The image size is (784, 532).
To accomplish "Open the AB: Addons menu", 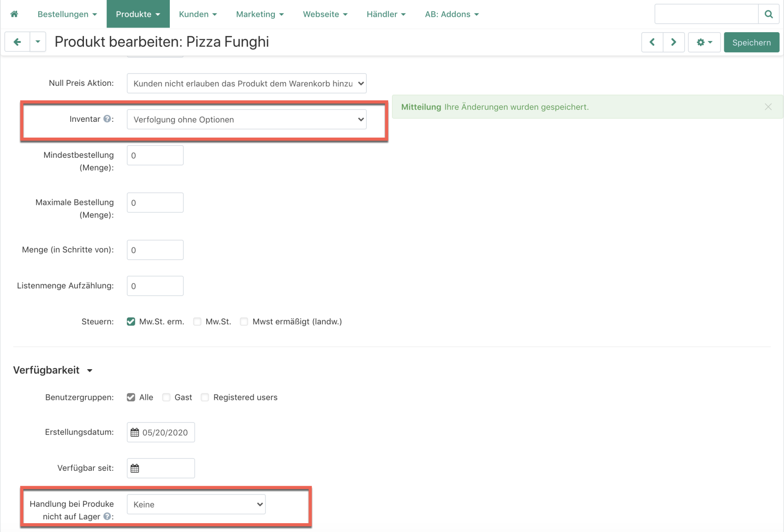I will click(x=452, y=14).
